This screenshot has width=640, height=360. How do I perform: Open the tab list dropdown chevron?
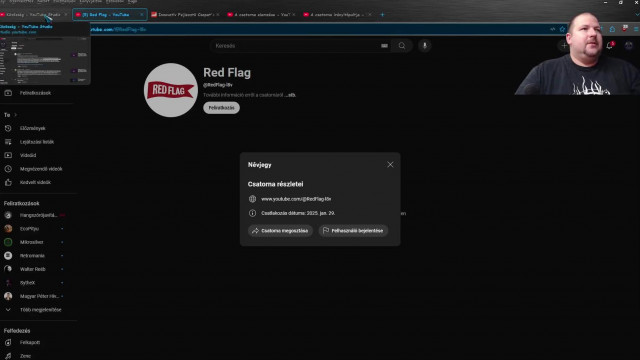tap(637, 15)
